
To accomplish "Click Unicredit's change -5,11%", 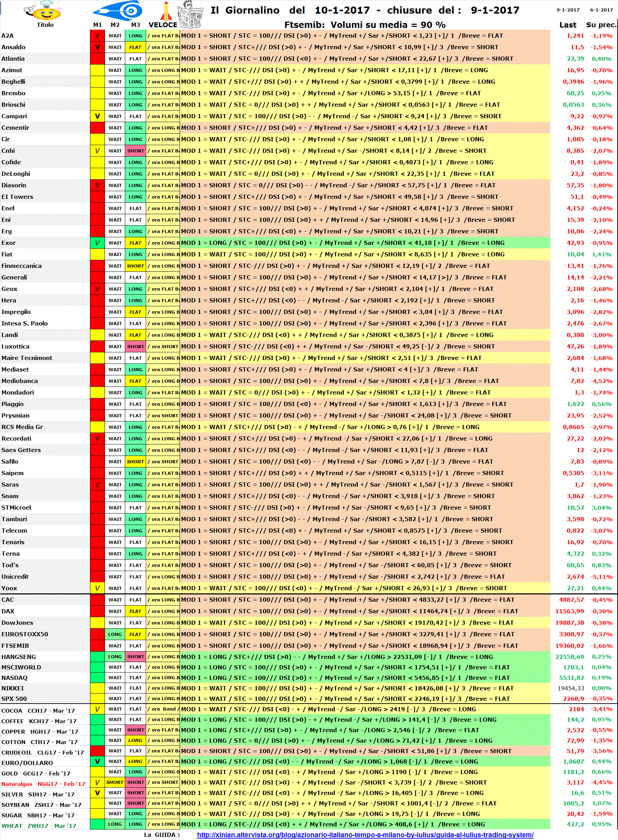I will pos(602,577).
